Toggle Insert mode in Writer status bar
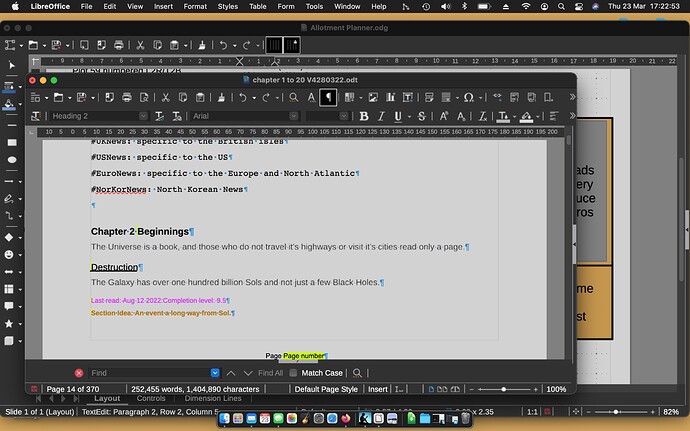Image resolution: width=690 pixels, height=431 pixels. point(378,389)
